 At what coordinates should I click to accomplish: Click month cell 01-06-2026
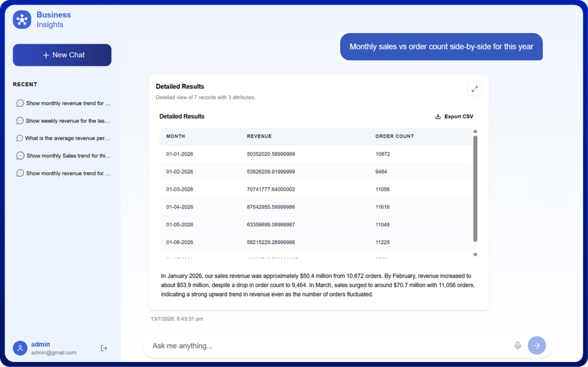pos(180,242)
